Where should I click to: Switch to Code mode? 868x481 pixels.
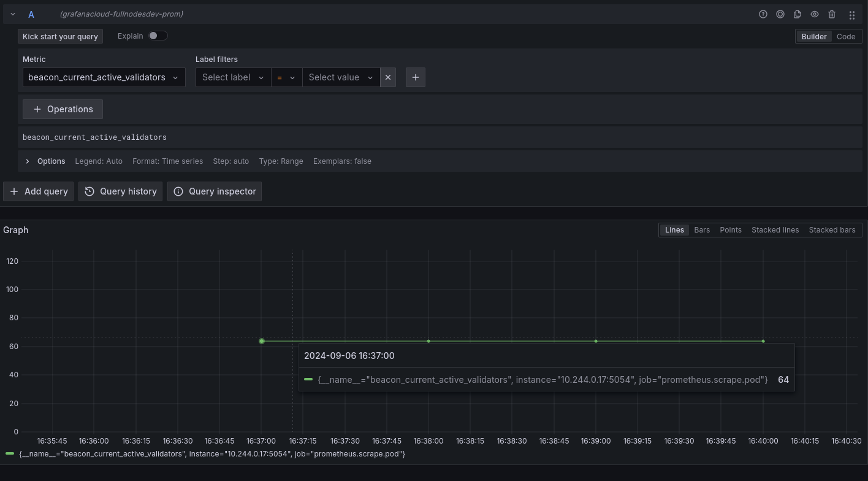[x=846, y=36]
